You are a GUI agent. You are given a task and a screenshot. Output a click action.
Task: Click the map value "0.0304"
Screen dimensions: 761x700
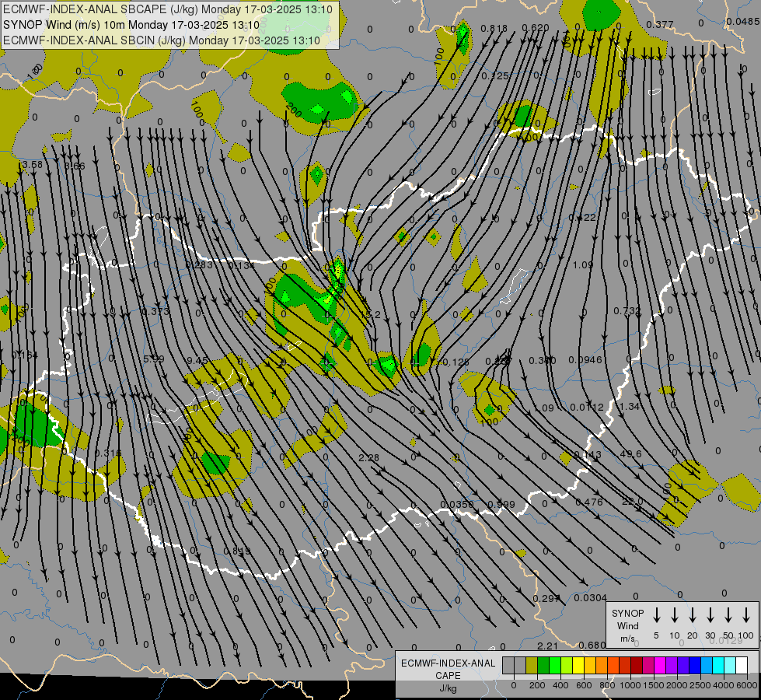[x=590, y=598]
